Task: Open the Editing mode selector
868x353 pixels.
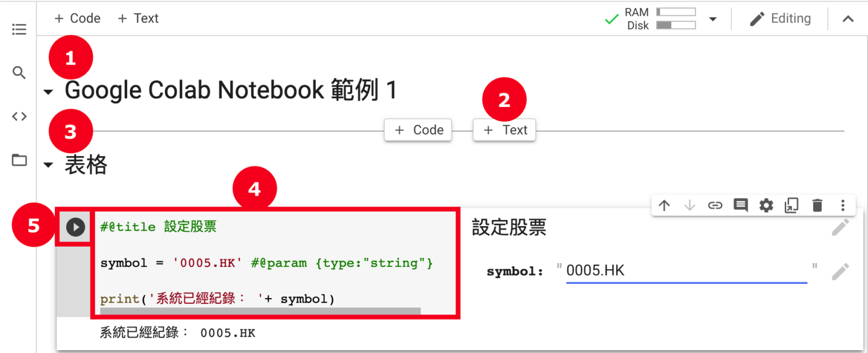Action: click(782, 18)
